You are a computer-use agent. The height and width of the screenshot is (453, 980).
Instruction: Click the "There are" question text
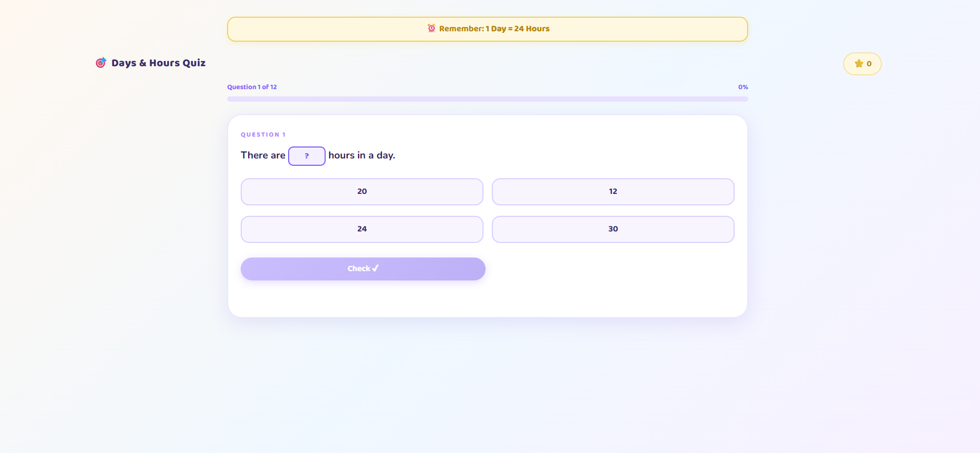point(263,155)
